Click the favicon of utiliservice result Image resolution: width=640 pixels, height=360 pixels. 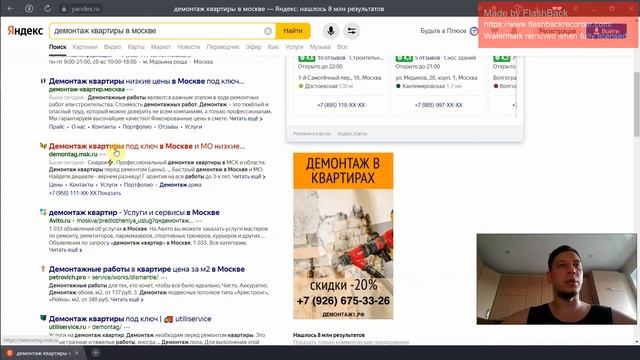click(x=43, y=318)
